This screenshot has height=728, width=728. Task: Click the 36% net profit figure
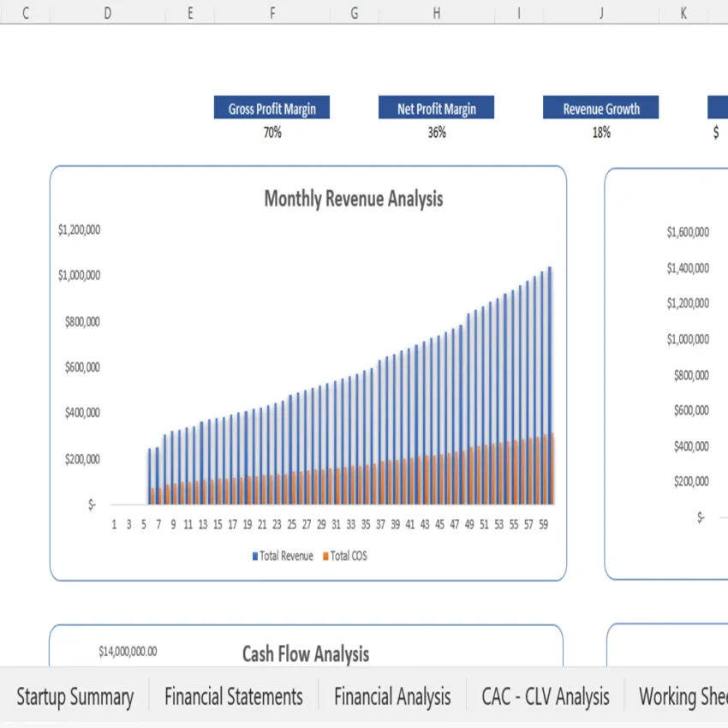click(436, 133)
